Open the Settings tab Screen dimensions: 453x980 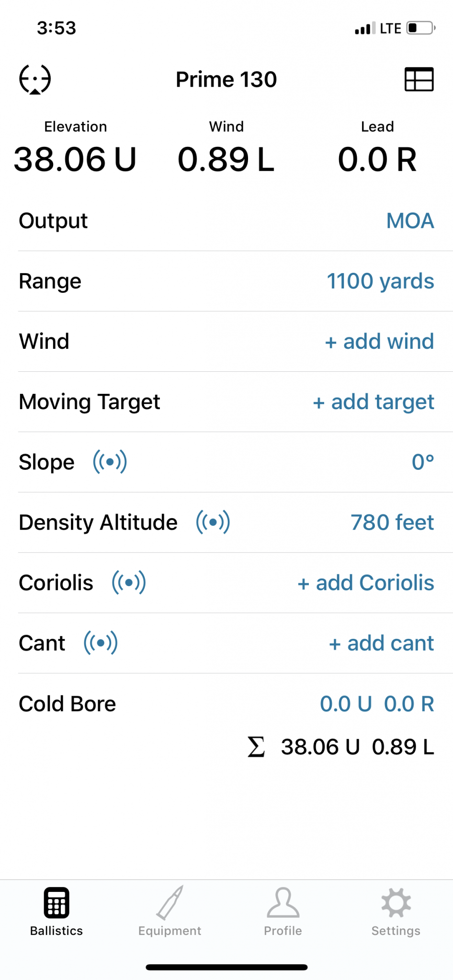point(396,911)
